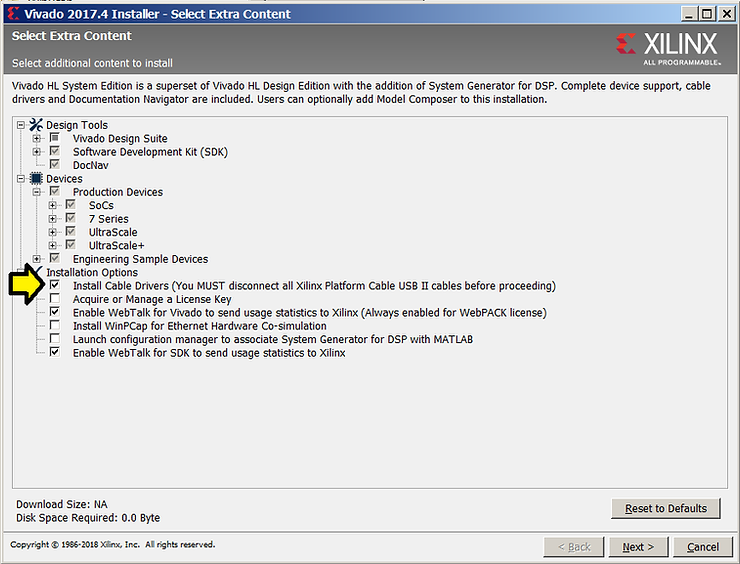This screenshot has width=740, height=564.
Task: Expand the Vivado Design Suite node
Action: (x=36, y=138)
